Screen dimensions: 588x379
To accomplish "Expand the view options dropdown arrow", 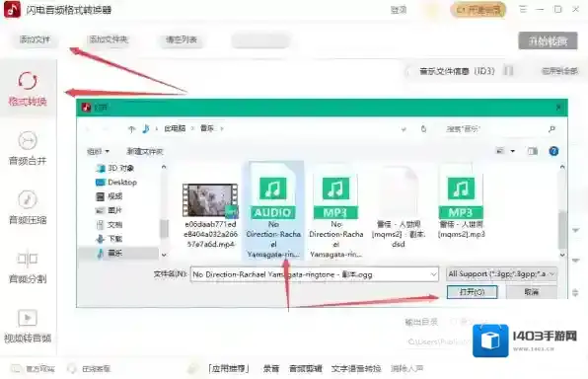I will tap(513, 151).
